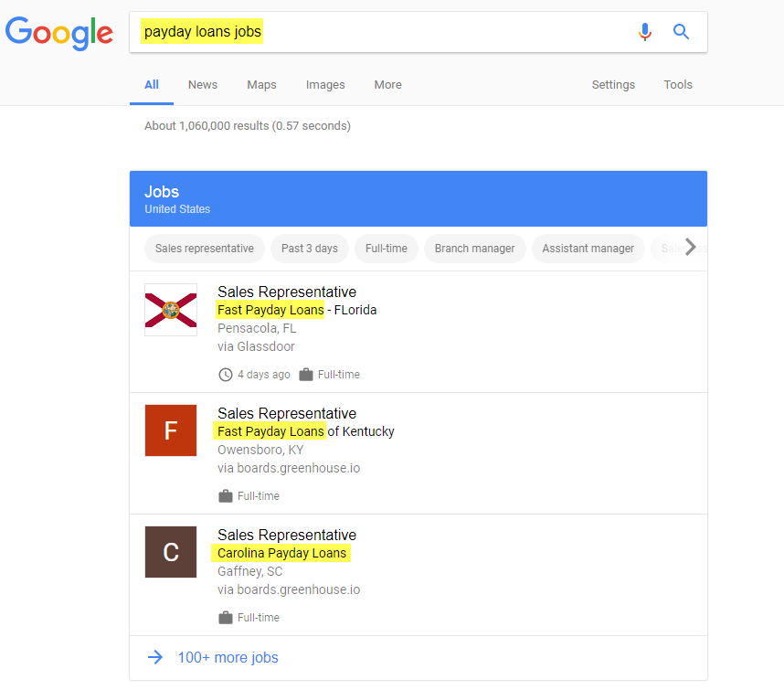This screenshot has height=690, width=784.
Task: Click the Florida flag company logo
Action: tap(171, 310)
